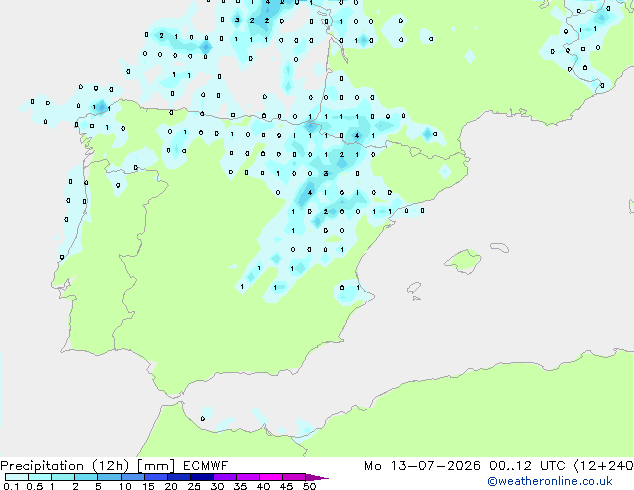Select the violet 30–35 mm legend swatch
This screenshot has width=634, height=490.
[225, 477]
